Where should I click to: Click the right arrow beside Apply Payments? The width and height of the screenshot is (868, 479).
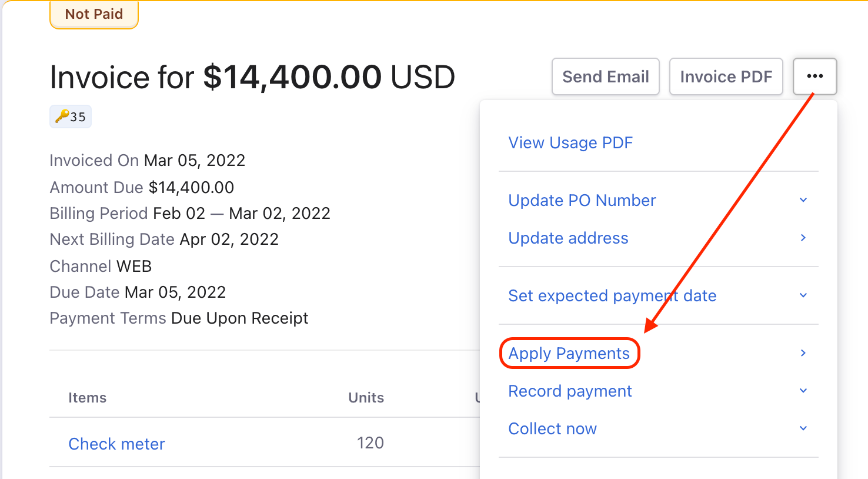803,353
